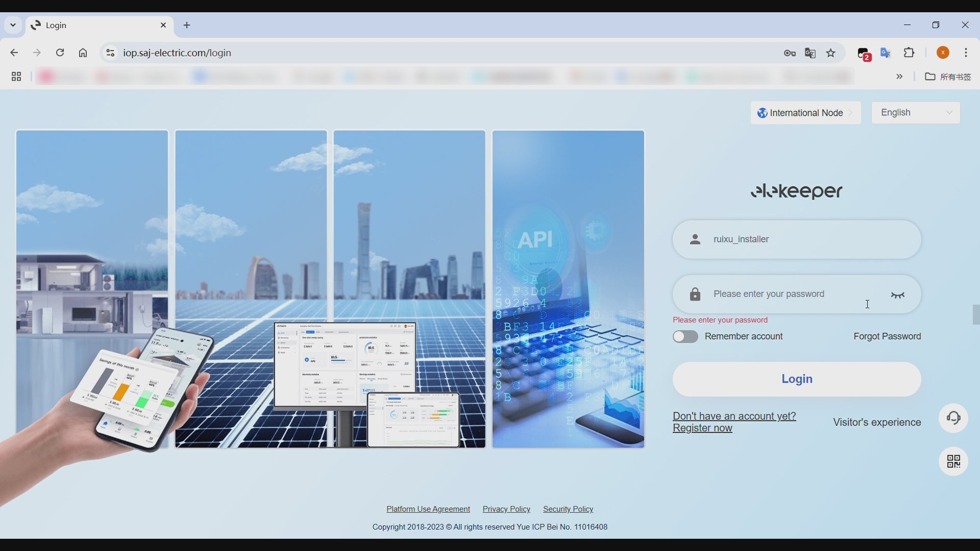Click the Forgot Password link
This screenshot has height=551, width=980.
(x=887, y=337)
